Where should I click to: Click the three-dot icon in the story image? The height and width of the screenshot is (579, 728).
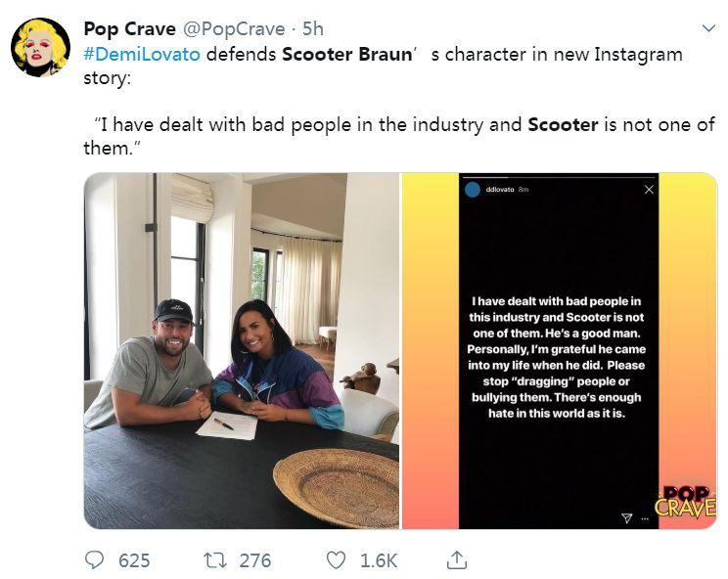tap(645, 518)
